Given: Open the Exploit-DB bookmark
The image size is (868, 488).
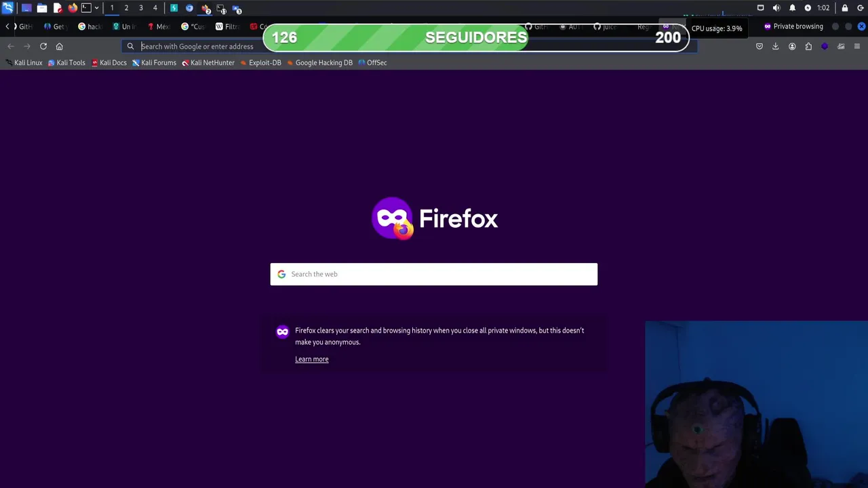Looking at the screenshot, I should [260, 62].
